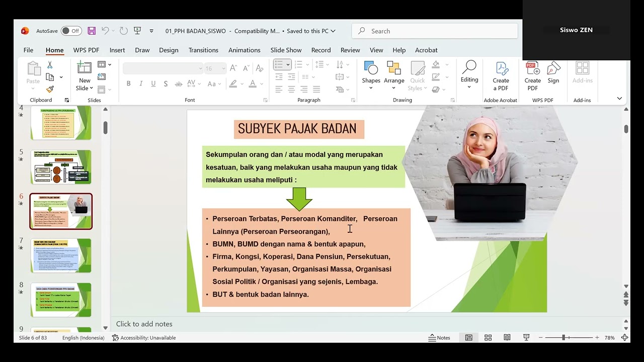
Task: Expand numbering list dropdown arrow
Action: (308, 65)
